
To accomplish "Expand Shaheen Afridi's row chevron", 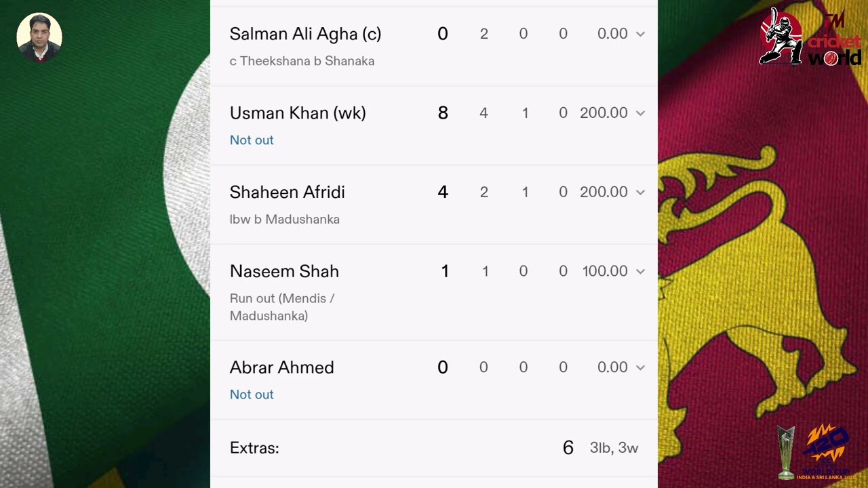I will coord(639,192).
